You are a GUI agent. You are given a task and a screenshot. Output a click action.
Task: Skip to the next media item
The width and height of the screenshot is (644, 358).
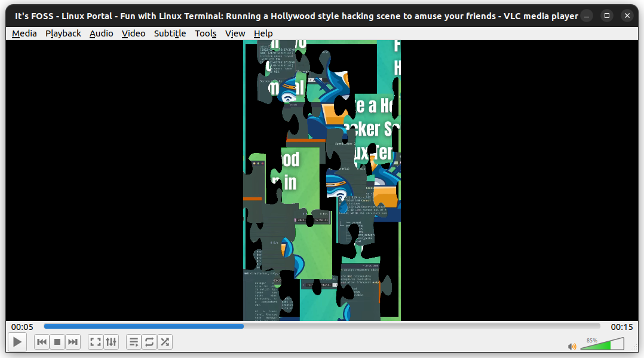pyautogui.click(x=72, y=341)
